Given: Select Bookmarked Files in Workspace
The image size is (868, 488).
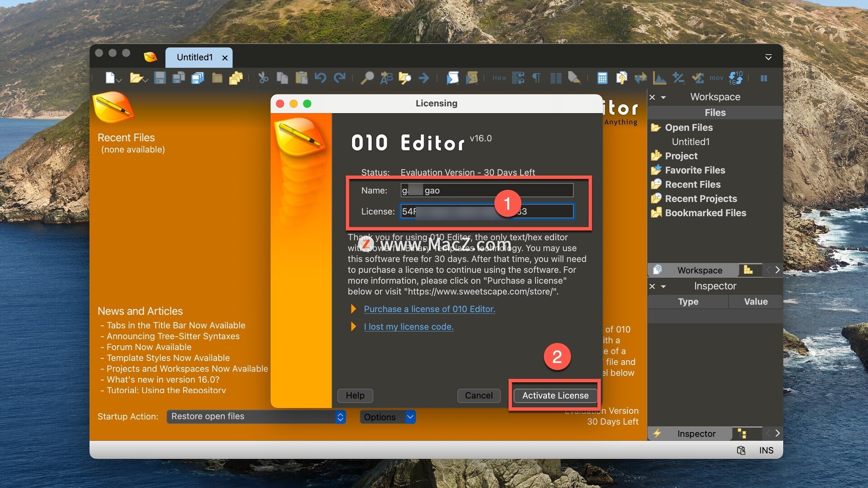Looking at the screenshot, I should [x=705, y=213].
